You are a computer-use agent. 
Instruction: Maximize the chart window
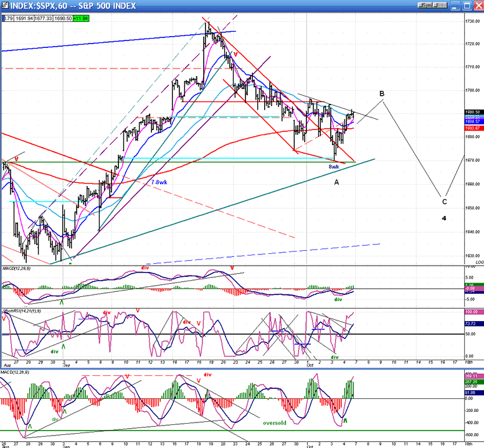click(467, 6)
